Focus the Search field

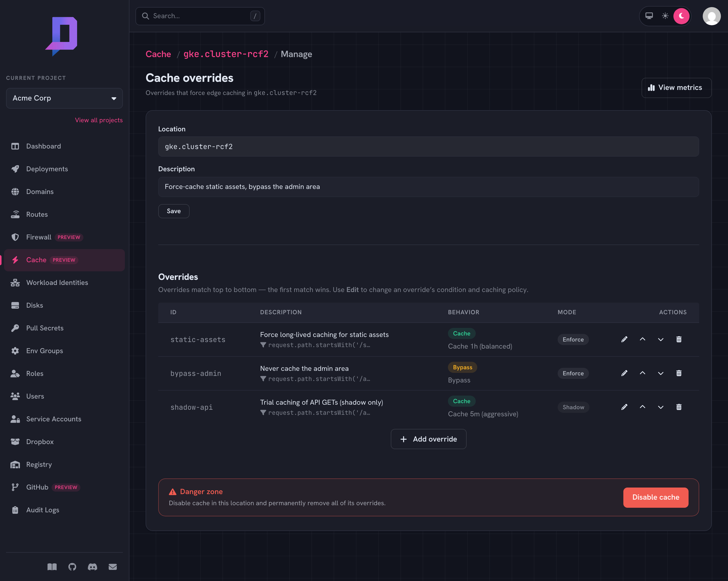tap(200, 16)
